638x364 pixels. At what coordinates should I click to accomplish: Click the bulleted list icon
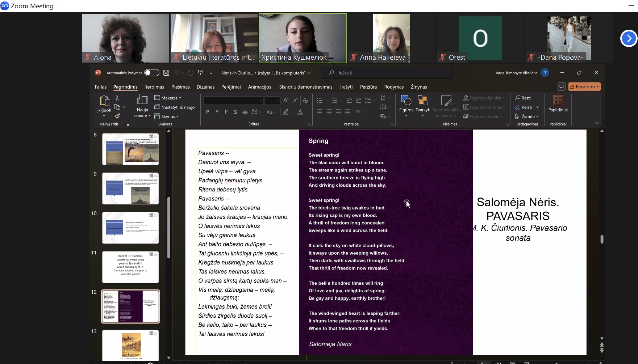tap(320, 100)
